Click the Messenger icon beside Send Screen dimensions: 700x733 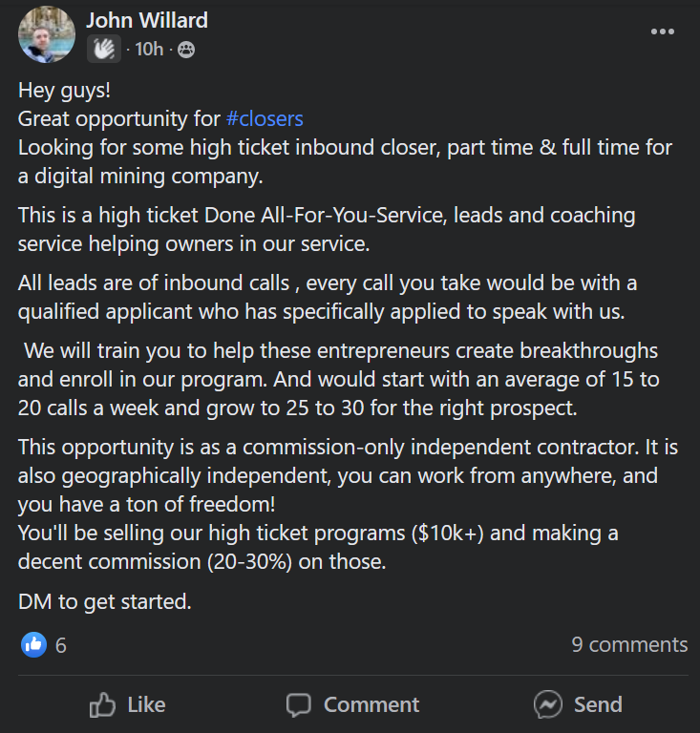coord(547,705)
